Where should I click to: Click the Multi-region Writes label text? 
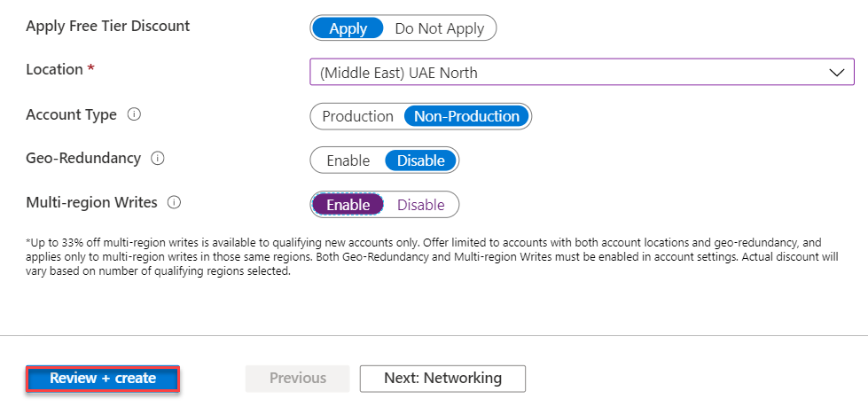point(92,202)
